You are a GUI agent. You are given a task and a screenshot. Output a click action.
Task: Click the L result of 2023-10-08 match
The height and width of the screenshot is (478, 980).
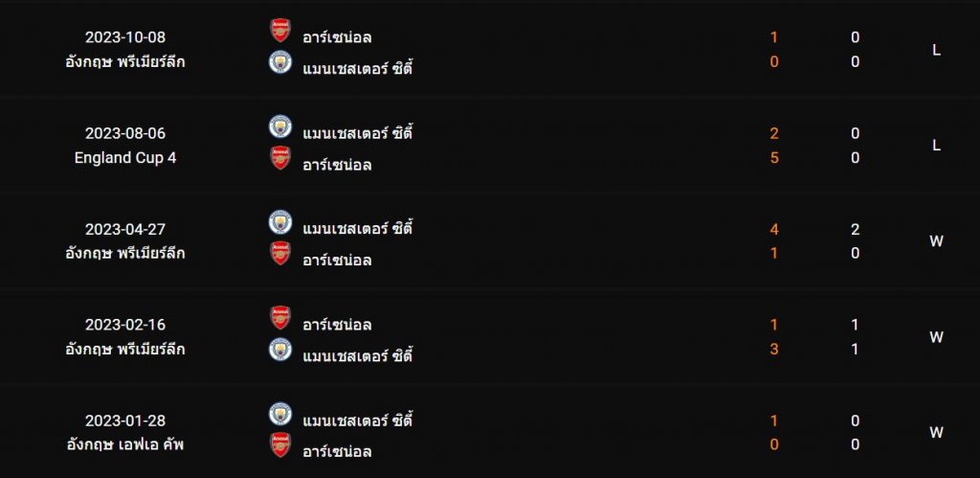pyautogui.click(x=936, y=51)
